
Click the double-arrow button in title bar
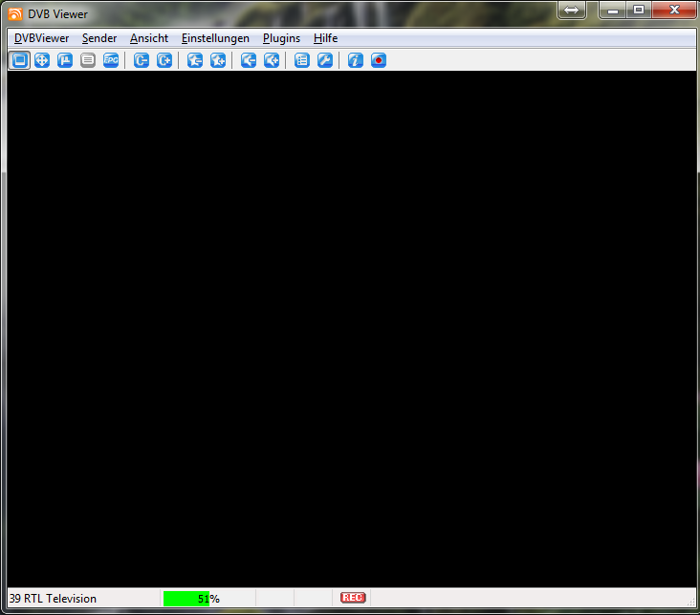tap(572, 10)
